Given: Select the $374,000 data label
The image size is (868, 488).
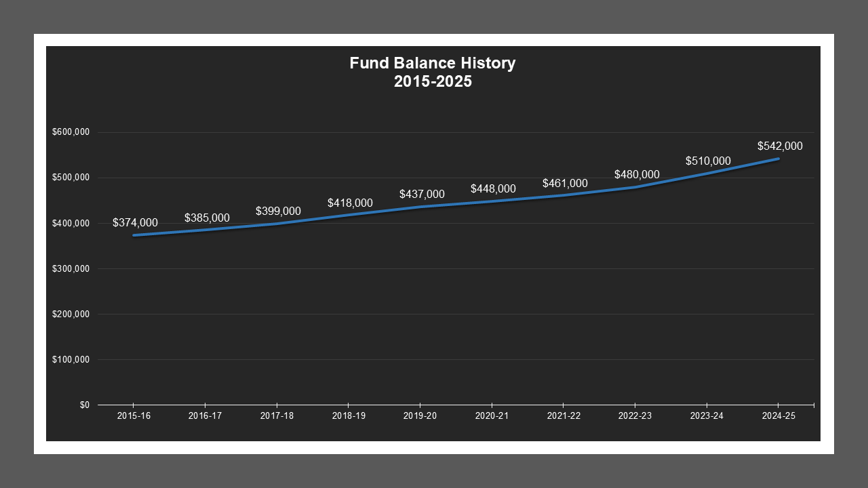Looking at the screenshot, I should tap(135, 222).
